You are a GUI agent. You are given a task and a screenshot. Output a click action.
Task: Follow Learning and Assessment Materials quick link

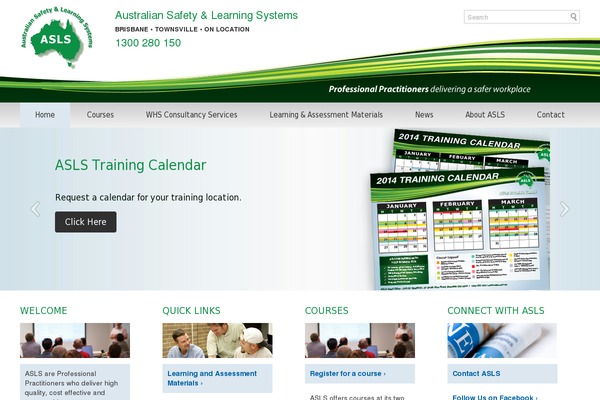[x=212, y=378]
